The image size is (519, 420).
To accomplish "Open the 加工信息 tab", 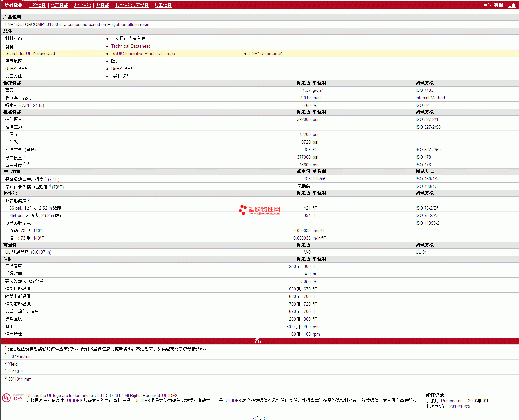I will tap(163, 5).
